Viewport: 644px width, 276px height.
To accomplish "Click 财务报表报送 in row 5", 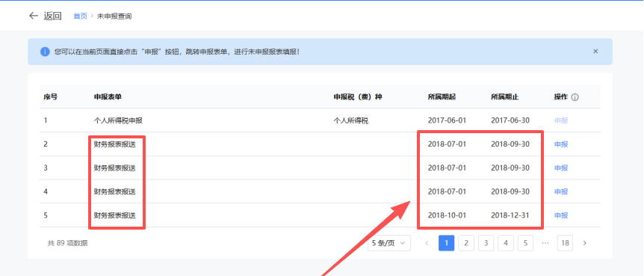I will (x=114, y=215).
